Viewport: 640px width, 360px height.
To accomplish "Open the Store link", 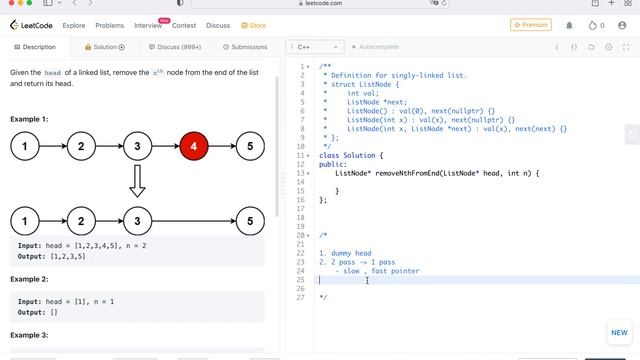I will click(x=253, y=25).
